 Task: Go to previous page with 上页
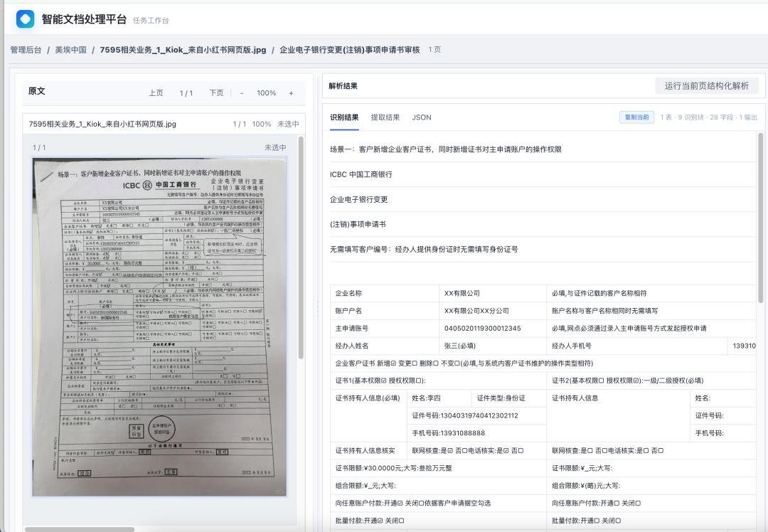[x=156, y=92]
